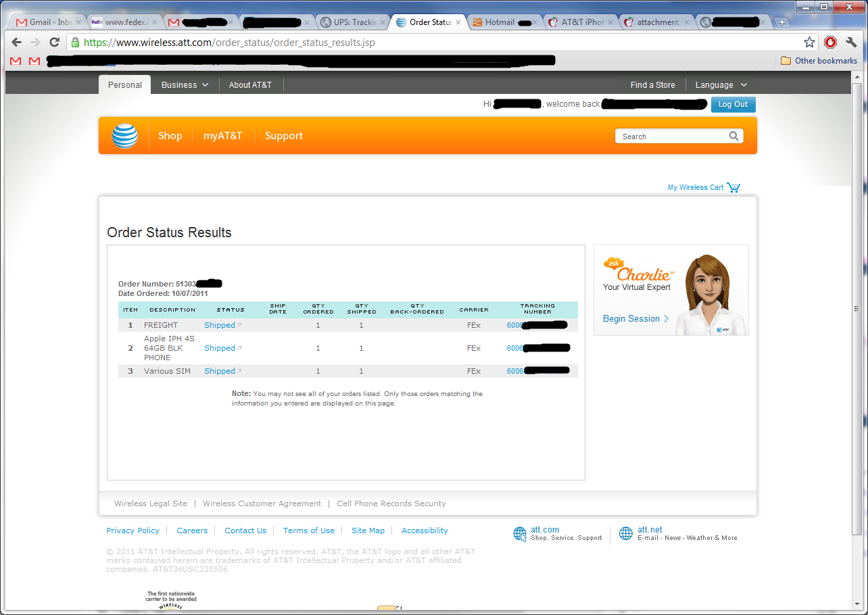868x615 pixels.
Task: Open the About AT&T page
Action: 250,85
